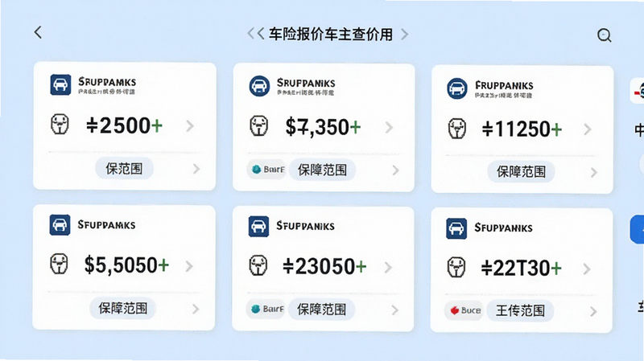Expand the ¥11250+ price chevron
Viewport: 644px width, 361px height.
click(x=588, y=129)
